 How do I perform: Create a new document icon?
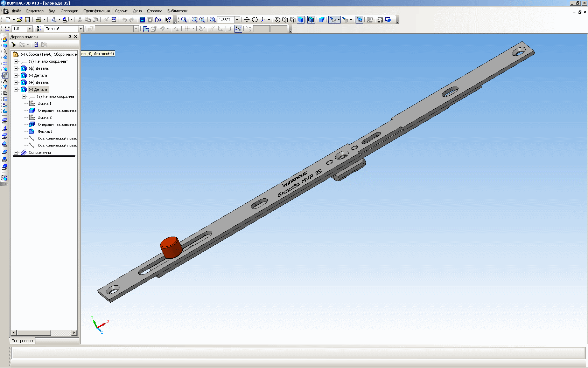click(x=8, y=20)
